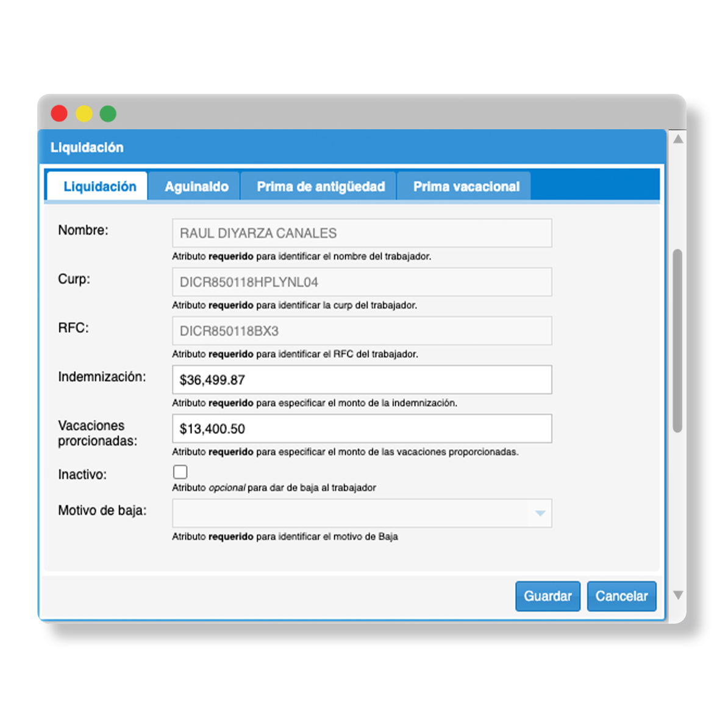
Task: Click the green maximize window button
Action: click(x=108, y=113)
